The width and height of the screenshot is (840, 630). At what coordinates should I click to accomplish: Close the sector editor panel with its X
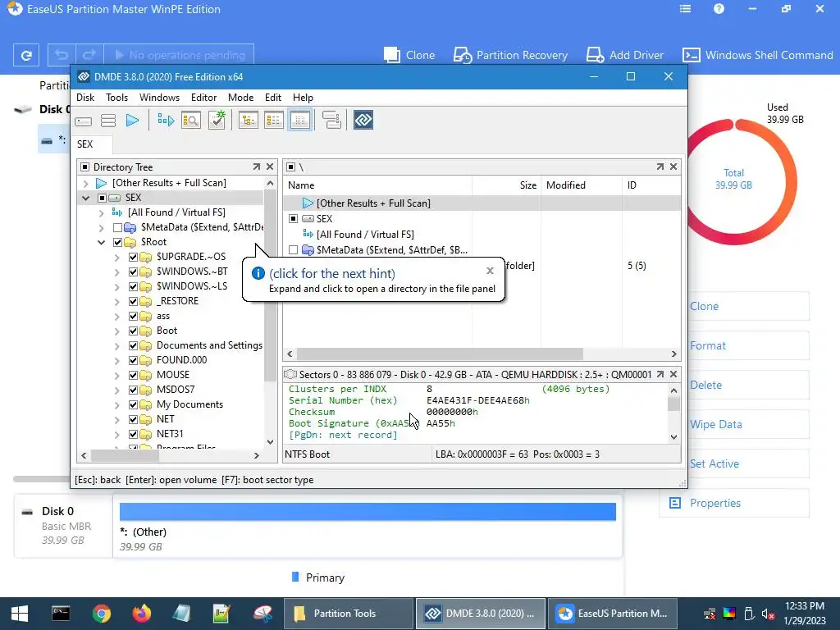point(673,374)
